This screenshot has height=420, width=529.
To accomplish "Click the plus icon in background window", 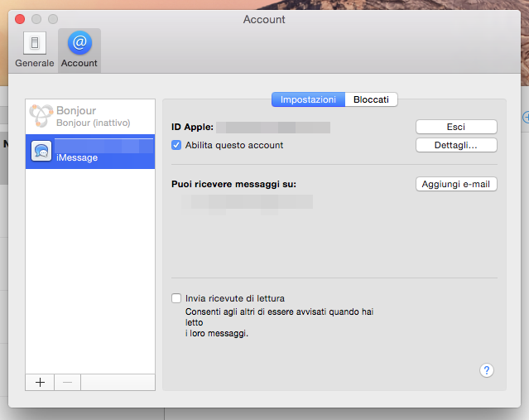I will [x=526, y=117].
